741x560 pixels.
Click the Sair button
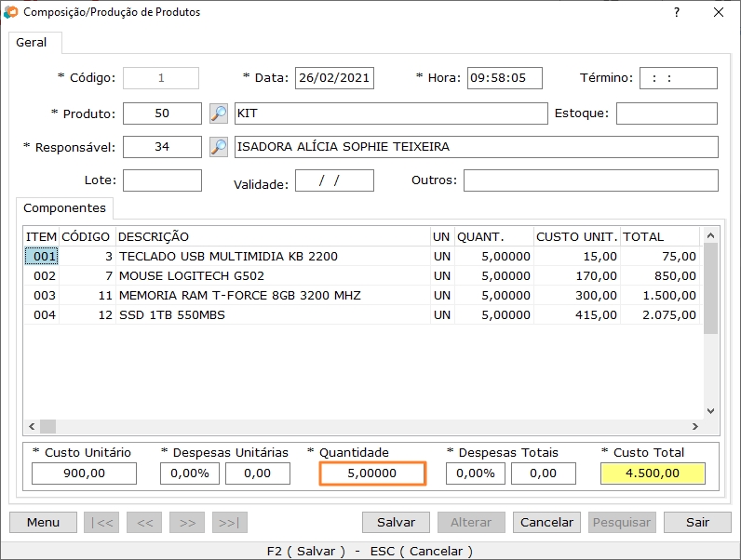697,522
